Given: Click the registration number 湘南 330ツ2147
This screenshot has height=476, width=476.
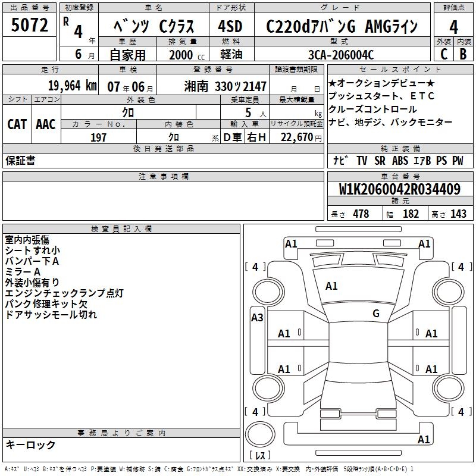Looking at the screenshot, I should coord(226,86).
